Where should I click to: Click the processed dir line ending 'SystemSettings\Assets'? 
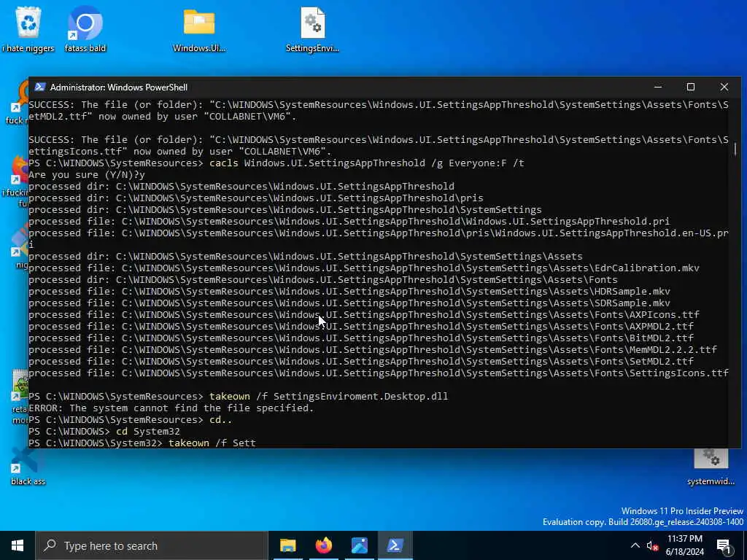coord(306,257)
